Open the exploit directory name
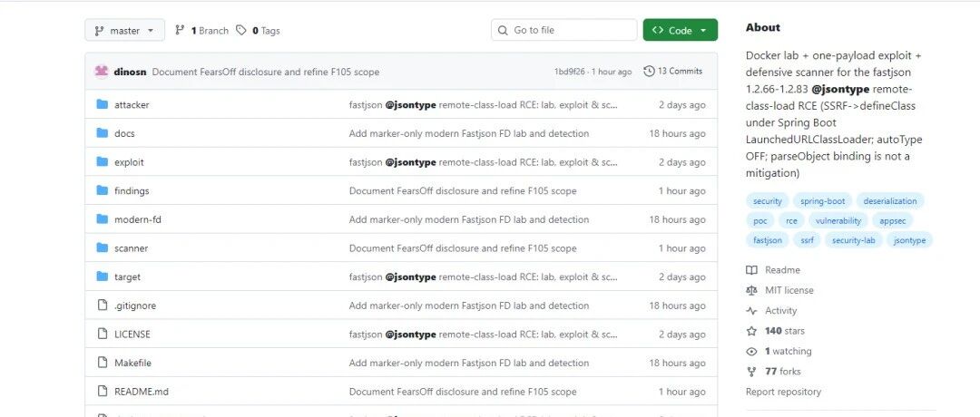980x417 pixels. (x=129, y=162)
